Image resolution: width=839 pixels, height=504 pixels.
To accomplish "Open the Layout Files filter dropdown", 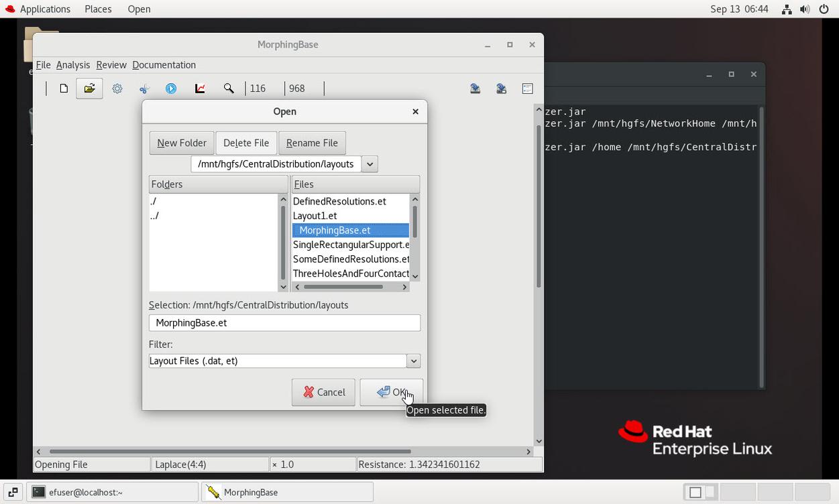I will (x=413, y=361).
